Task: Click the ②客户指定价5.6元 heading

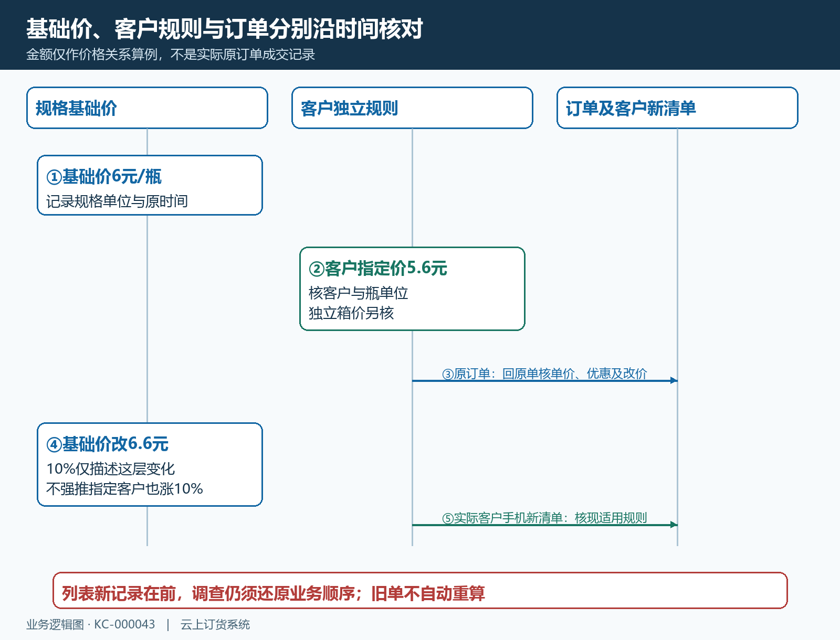Action: (x=378, y=269)
